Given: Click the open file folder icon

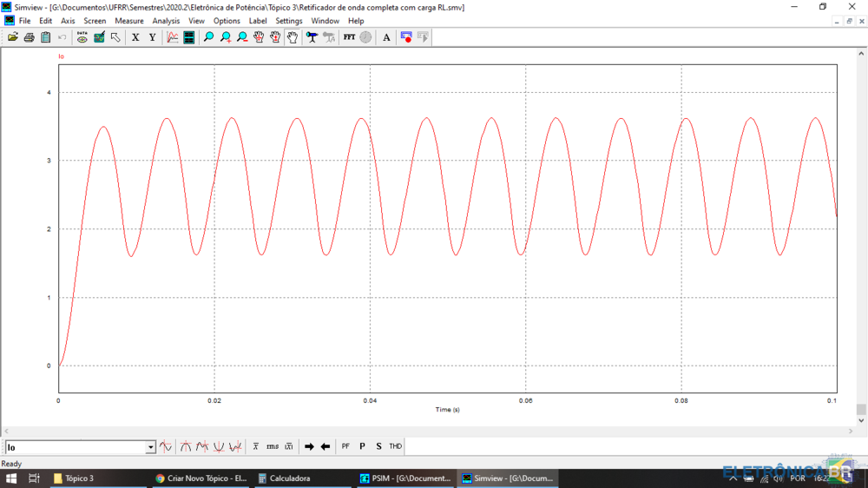Looking at the screenshot, I should [x=12, y=37].
